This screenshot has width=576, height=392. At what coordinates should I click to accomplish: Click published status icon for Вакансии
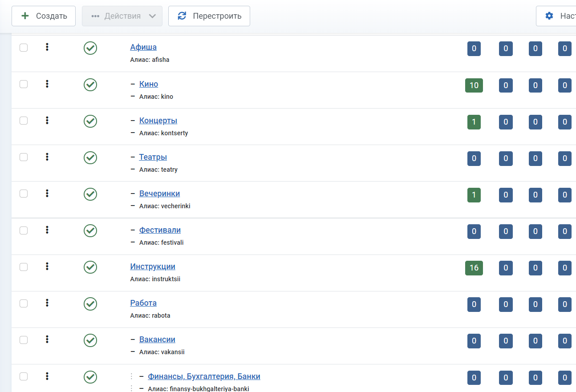[x=90, y=340]
